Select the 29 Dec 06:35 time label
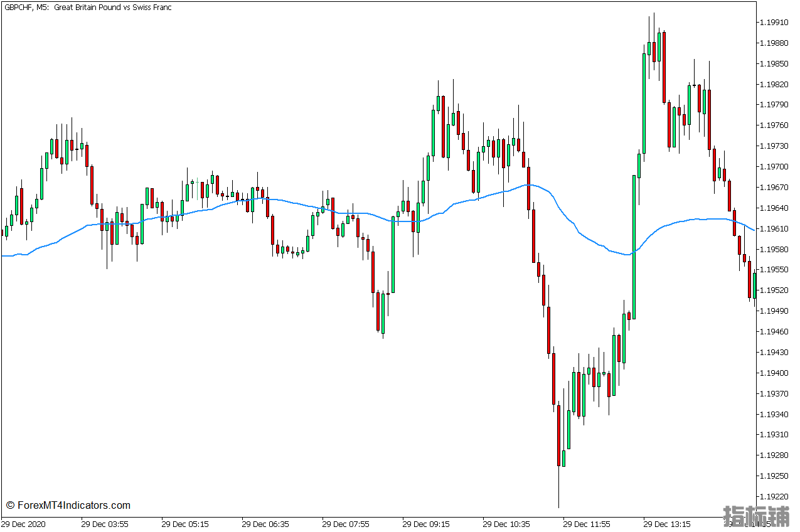This screenshot has width=800, height=532. [x=265, y=523]
